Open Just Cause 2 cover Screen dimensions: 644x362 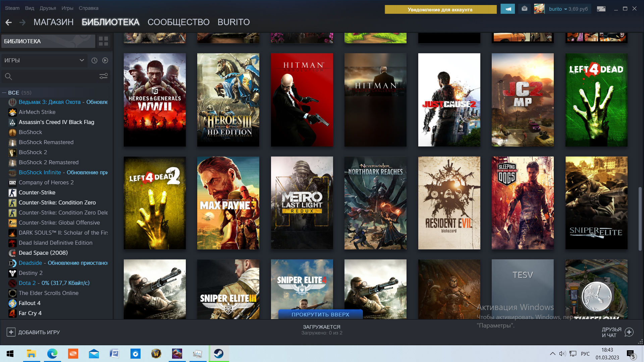click(449, 100)
